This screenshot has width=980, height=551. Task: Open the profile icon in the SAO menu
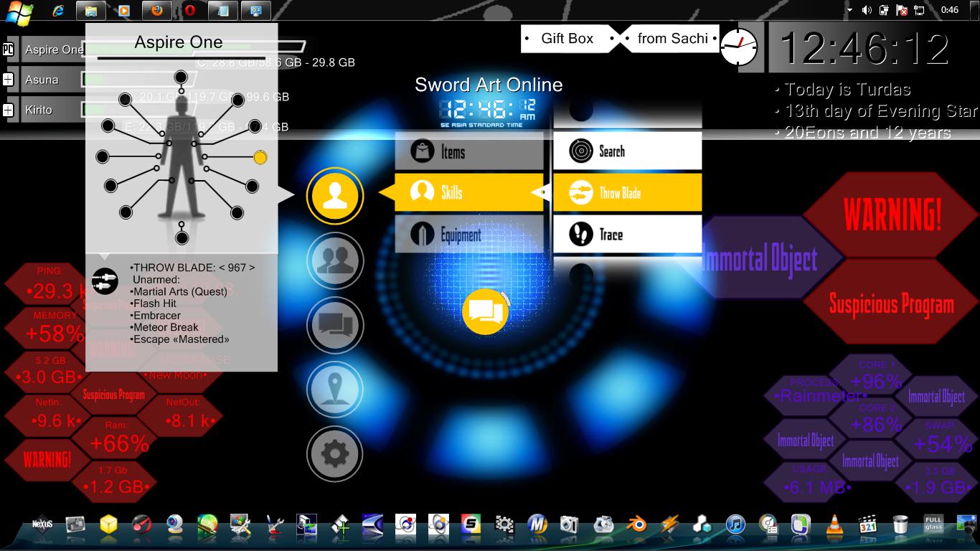pyautogui.click(x=335, y=196)
